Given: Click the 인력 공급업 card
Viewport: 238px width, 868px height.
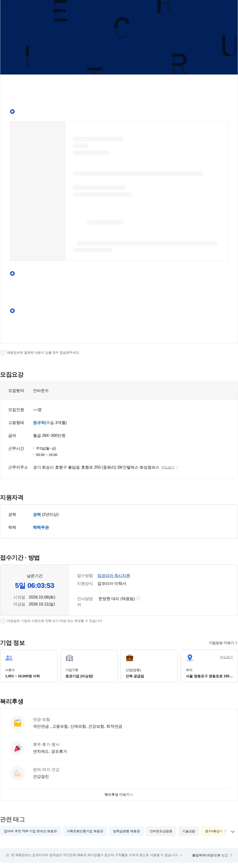Looking at the screenshot, I should point(149,666).
